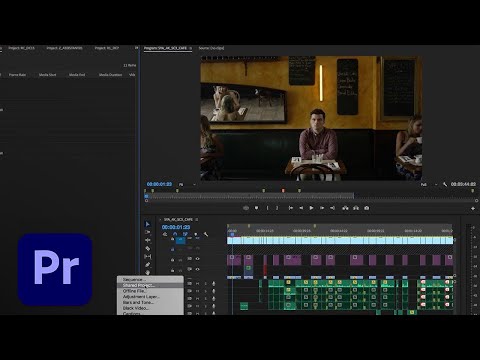The width and height of the screenshot is (480, 360).
Task: Toggle the lower video track eye visibility
Action: [x=197, y=269]
